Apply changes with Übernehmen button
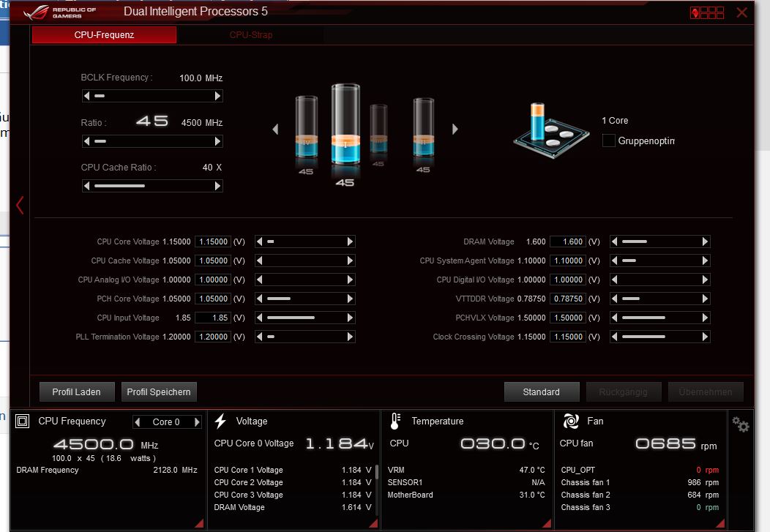 pos(705,391)
